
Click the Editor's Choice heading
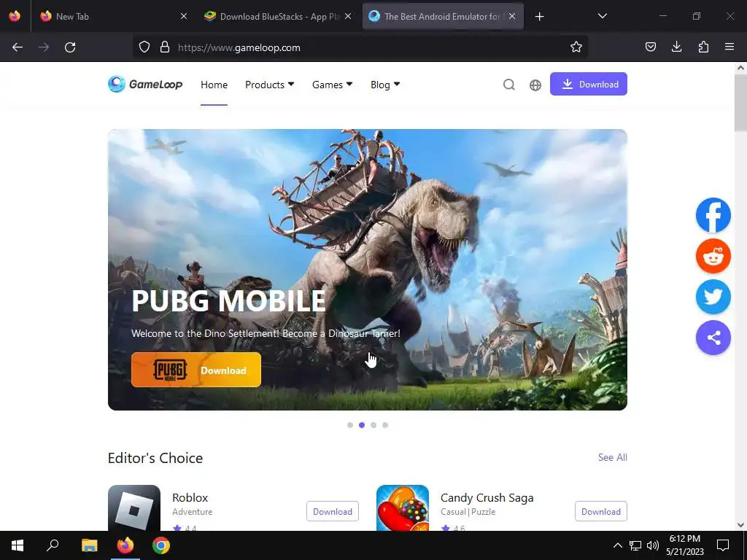[x=155, y=458]
